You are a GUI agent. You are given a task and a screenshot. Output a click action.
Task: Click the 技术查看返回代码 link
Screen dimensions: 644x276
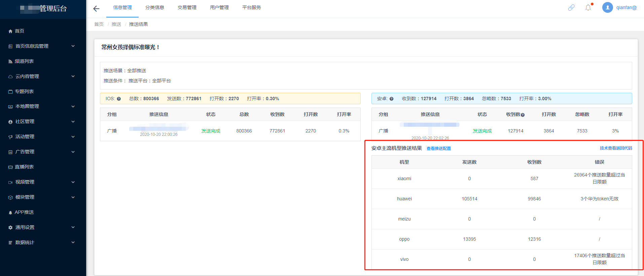[616, 148]
